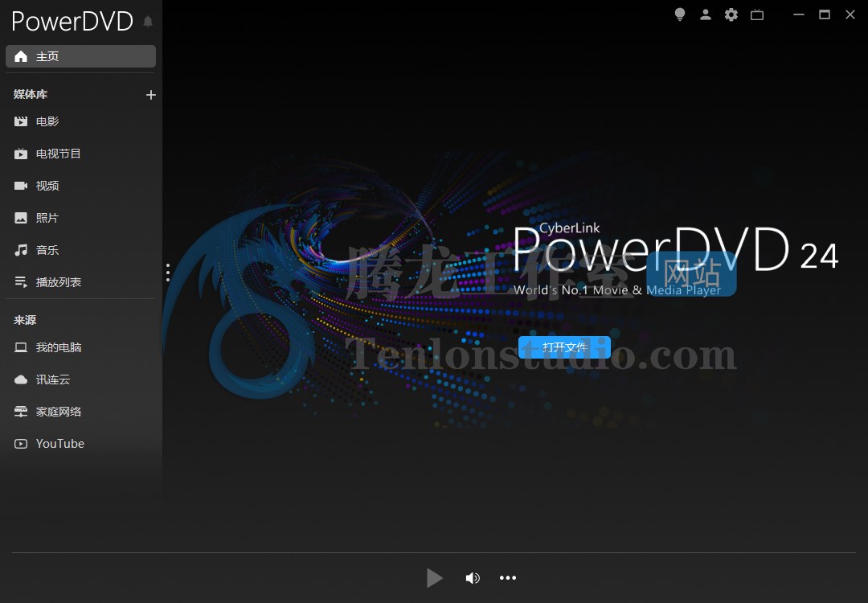Collapse sidebar using the three-dot handle
The image size is (868, 603).
[168, 273]
